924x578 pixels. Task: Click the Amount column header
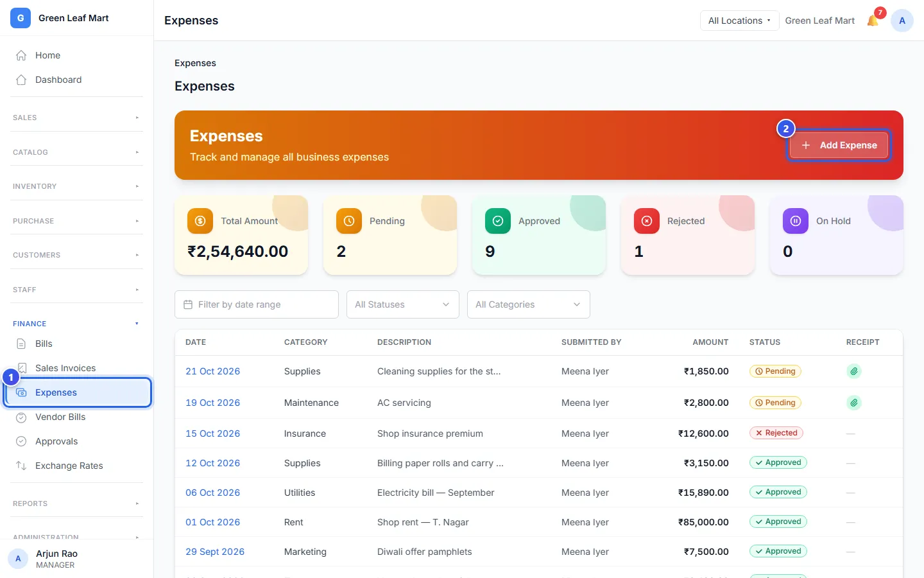[710, 342]
